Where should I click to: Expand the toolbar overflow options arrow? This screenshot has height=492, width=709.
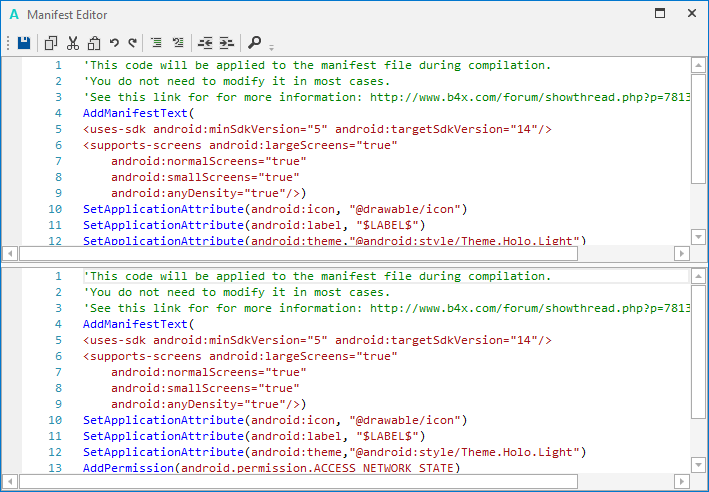[271, 46]
